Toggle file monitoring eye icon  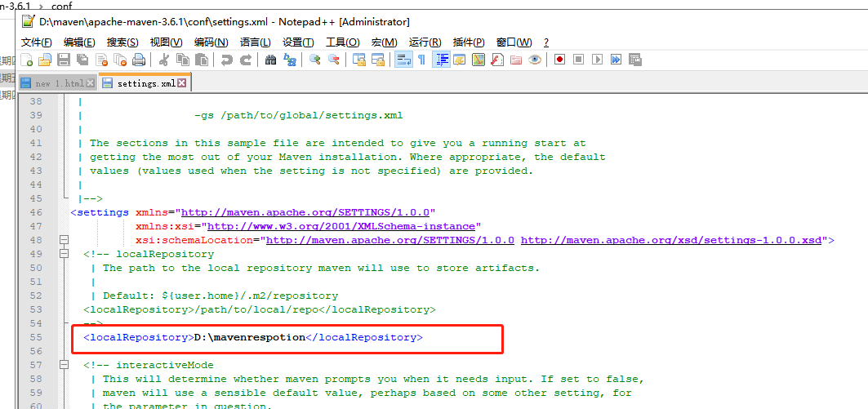[x=535, y=60]
